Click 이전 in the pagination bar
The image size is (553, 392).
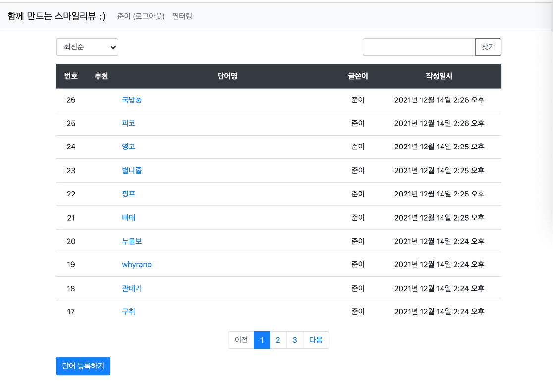coord(241,340)
